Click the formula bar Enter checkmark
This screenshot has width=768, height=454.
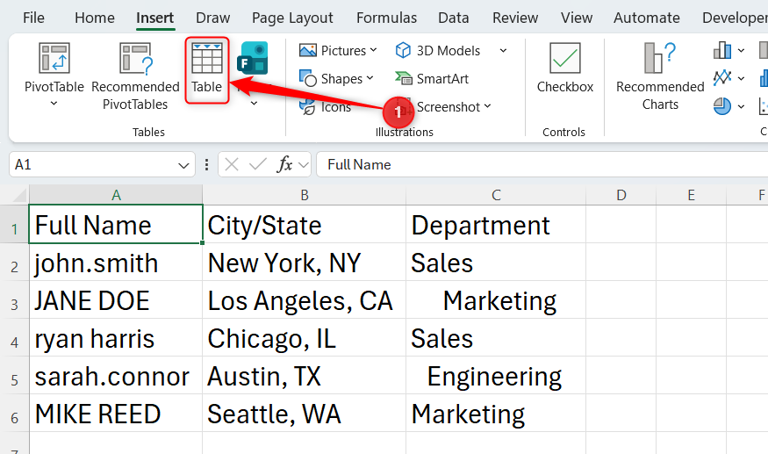coord(258,165)
